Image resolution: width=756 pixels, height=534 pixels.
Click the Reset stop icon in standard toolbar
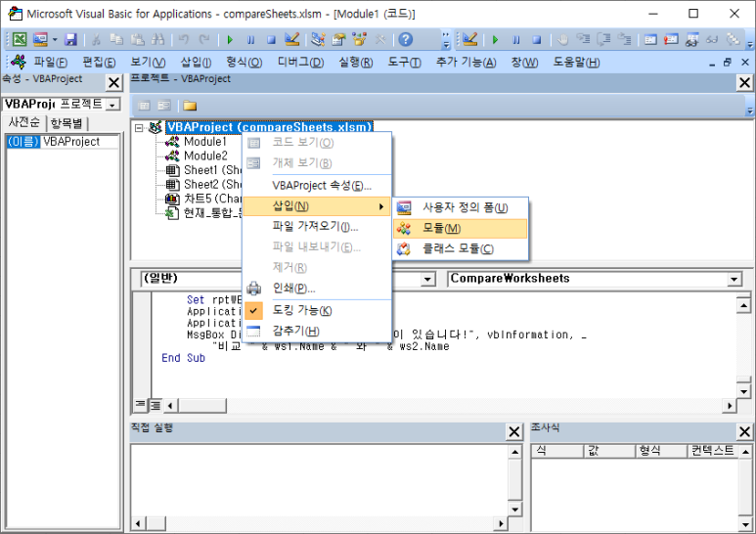(x=271, y=40)
